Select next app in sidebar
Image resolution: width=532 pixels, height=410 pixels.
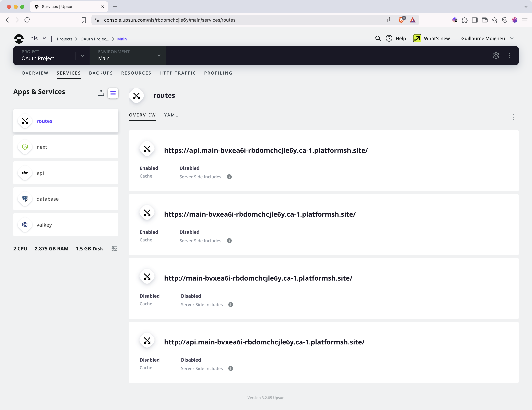point(66,147)
